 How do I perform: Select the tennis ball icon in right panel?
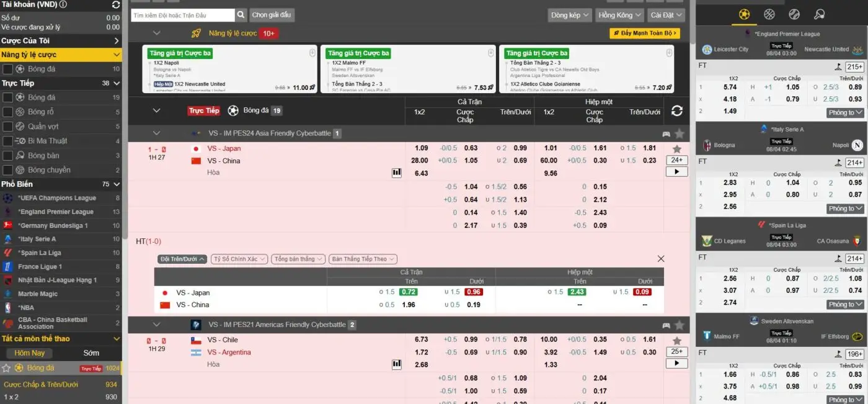(794, 14)
